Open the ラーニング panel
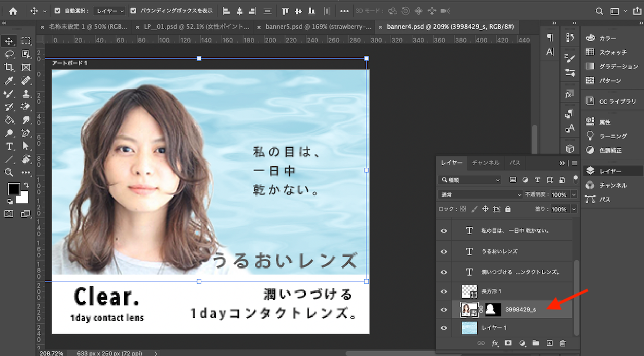 [x=613, y=136]
